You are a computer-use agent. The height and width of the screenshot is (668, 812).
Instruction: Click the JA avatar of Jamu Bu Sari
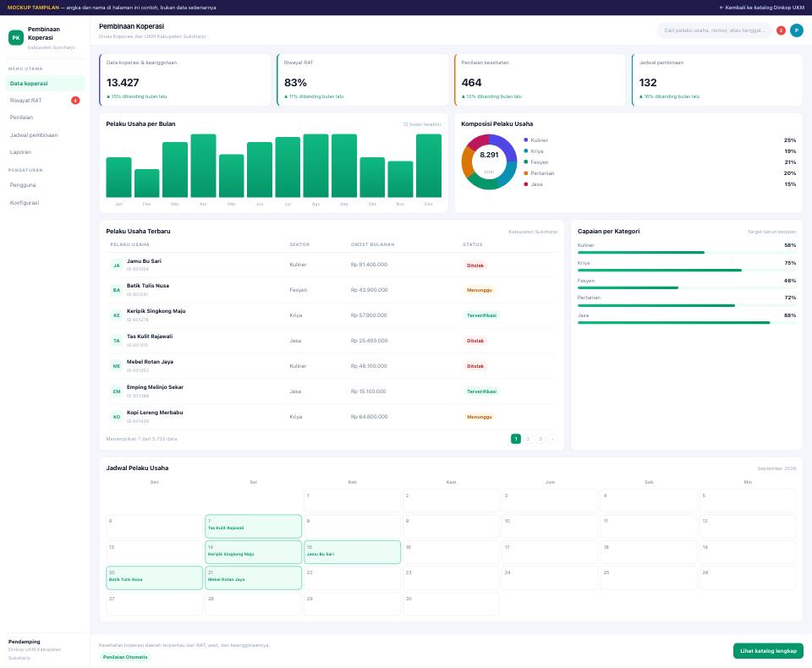[x=117, y=266]
